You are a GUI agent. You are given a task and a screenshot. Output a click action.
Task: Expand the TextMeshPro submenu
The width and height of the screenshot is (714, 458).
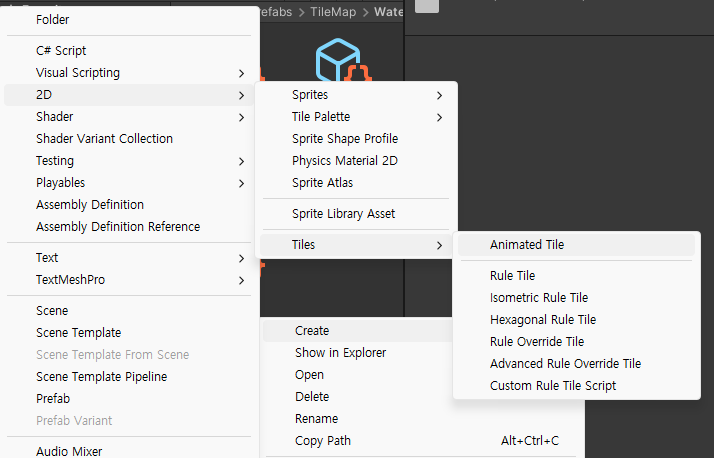(129, 280)
